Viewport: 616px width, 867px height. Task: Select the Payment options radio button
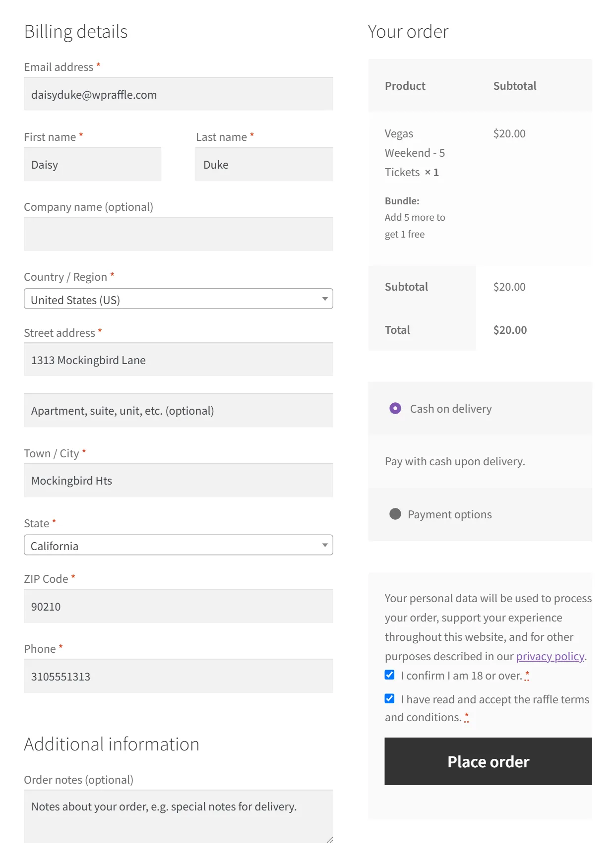pos(395,514)
